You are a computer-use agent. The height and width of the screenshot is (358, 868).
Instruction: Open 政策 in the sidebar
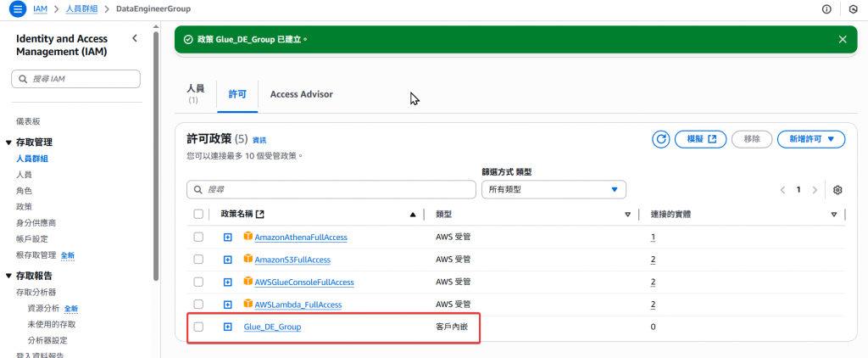[x=25, y=207]
